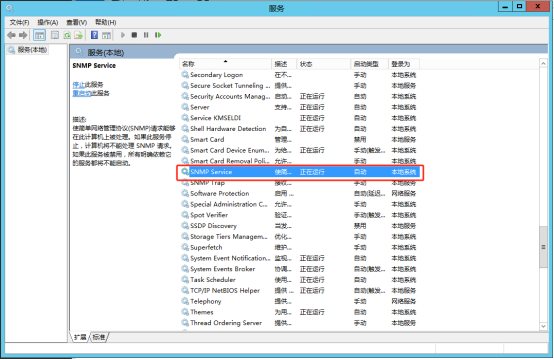The image size is (554, 360).
Task: Select the TCP/IP NetBIOS Helper row
Action: pos(299,290)
